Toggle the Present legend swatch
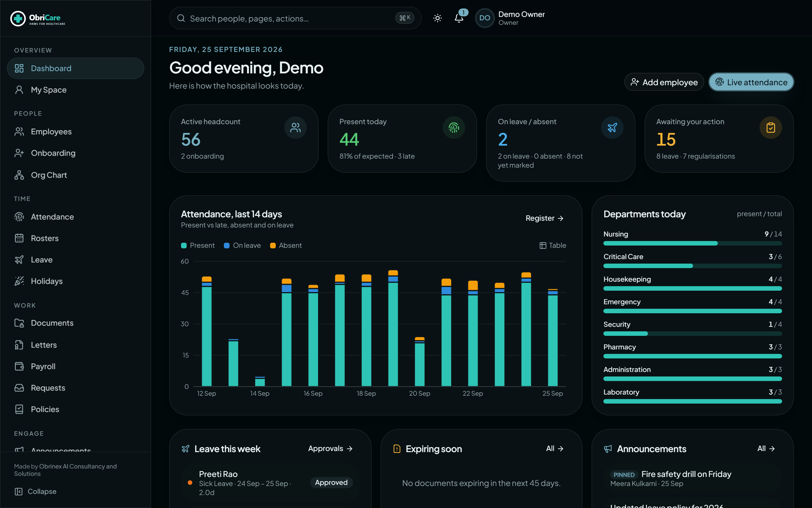812x508 pixels. tap(184, 246)
